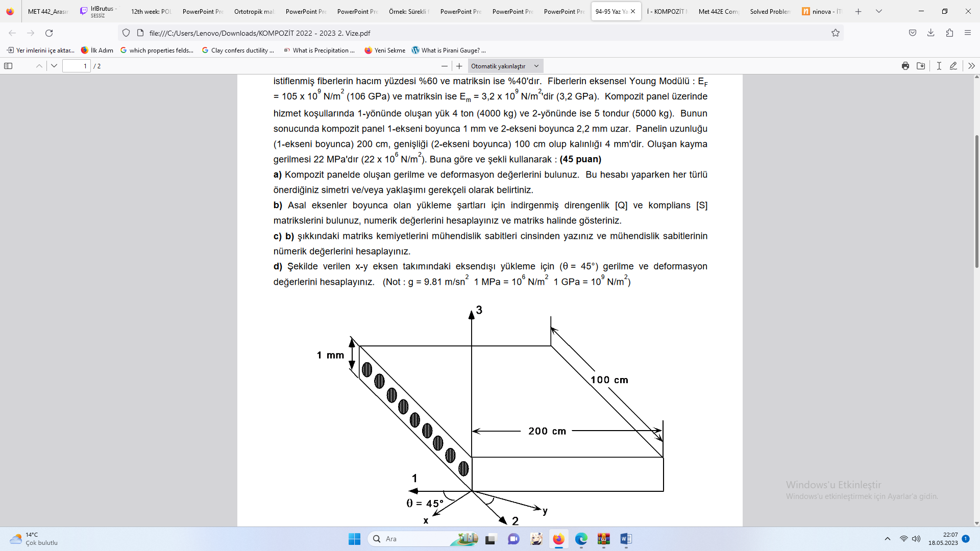This screenshot has height=551, width=980.
Task: Expand additional PDF tools with double-chevron
Action: (x=971, y=66)
